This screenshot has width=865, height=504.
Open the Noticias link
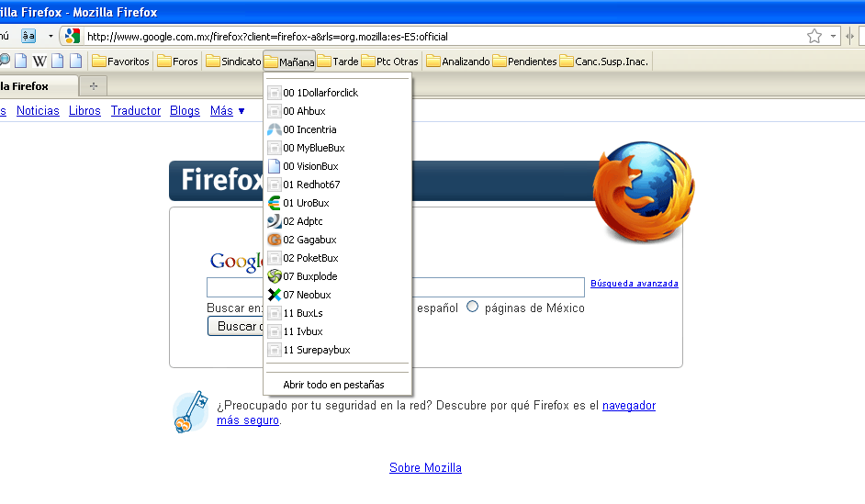coord(38,111)
